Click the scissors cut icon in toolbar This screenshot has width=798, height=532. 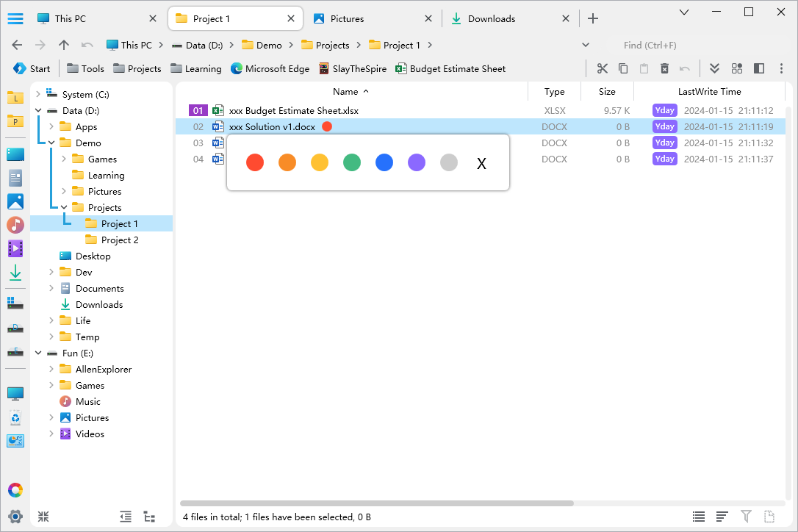603,68
